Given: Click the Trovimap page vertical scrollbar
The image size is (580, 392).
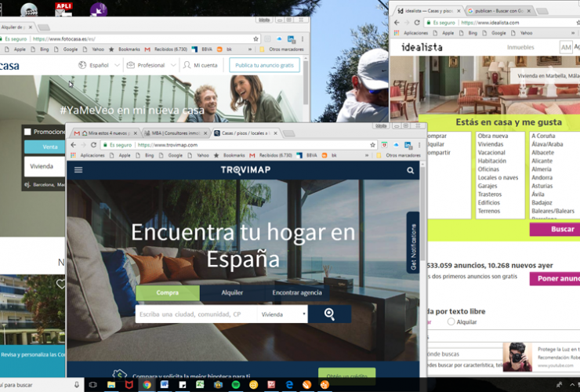Looking at the screenshot, I should (x=422, y=212).
